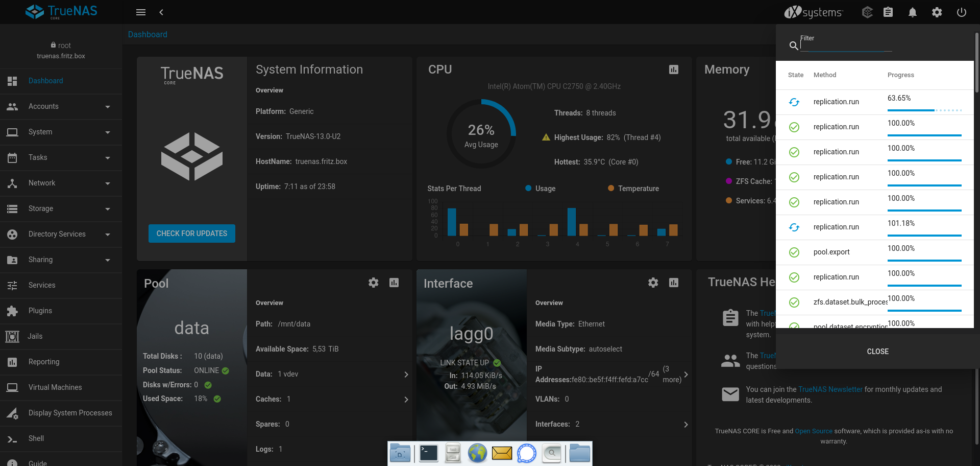Expand the Tasks menu
This screenshot has height=466, width=980.
(x=61, y=157)
